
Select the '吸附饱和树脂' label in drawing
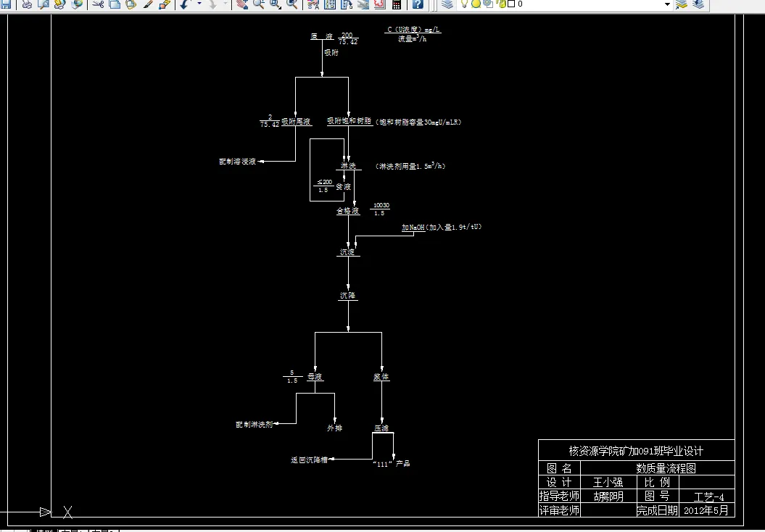350,121
